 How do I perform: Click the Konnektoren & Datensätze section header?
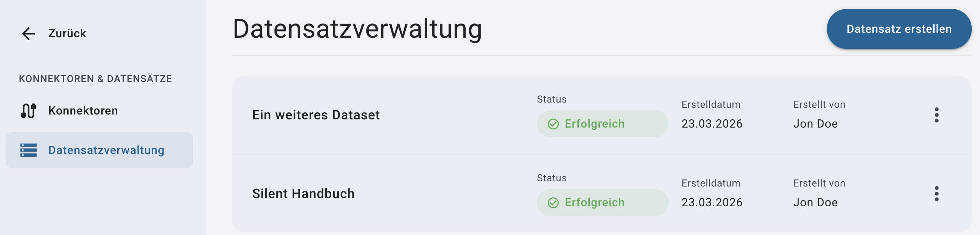coord(96,79)
